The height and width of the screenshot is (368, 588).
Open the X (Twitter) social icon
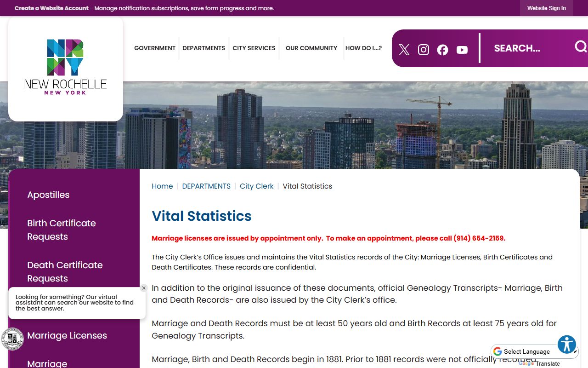pyautogui.click(x=404, y=50)
